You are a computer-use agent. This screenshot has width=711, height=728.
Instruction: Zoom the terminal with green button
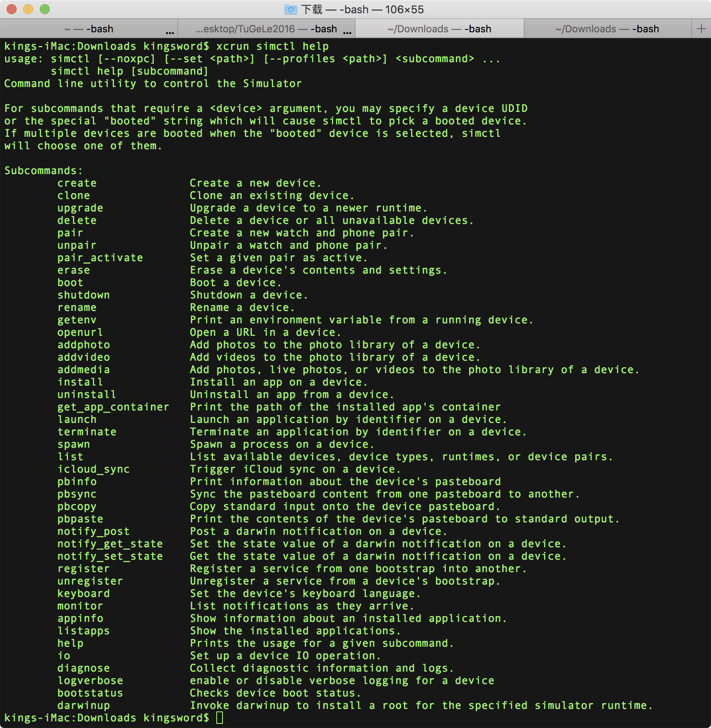[45, 9]
